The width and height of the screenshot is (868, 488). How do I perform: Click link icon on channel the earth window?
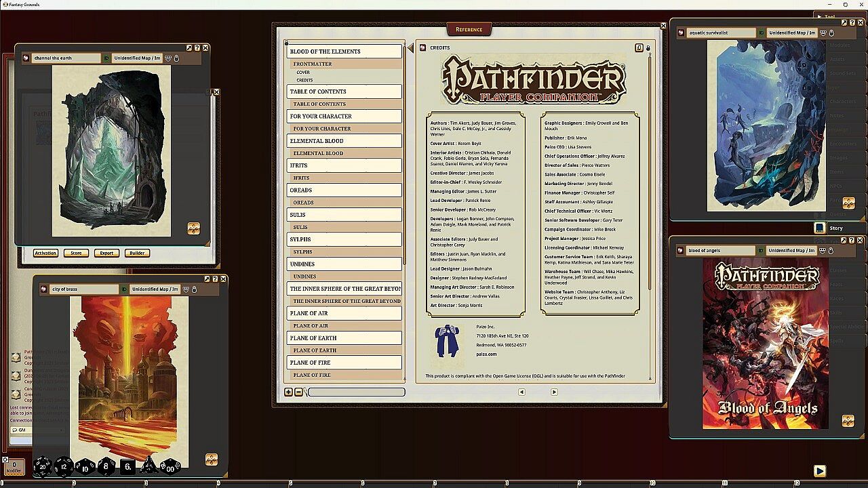[26, 58]
